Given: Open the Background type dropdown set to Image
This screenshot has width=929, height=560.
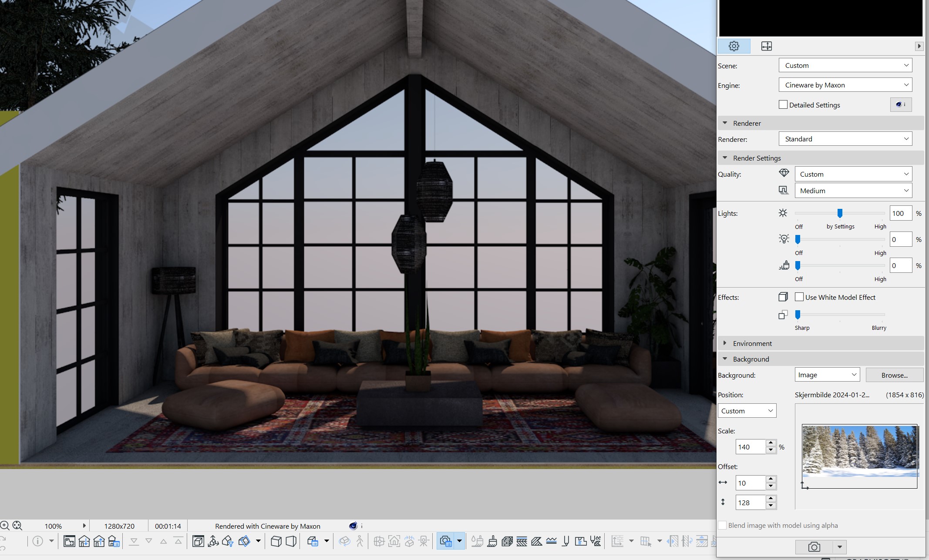Looking at the screenshot, I should tap(827, 375).
